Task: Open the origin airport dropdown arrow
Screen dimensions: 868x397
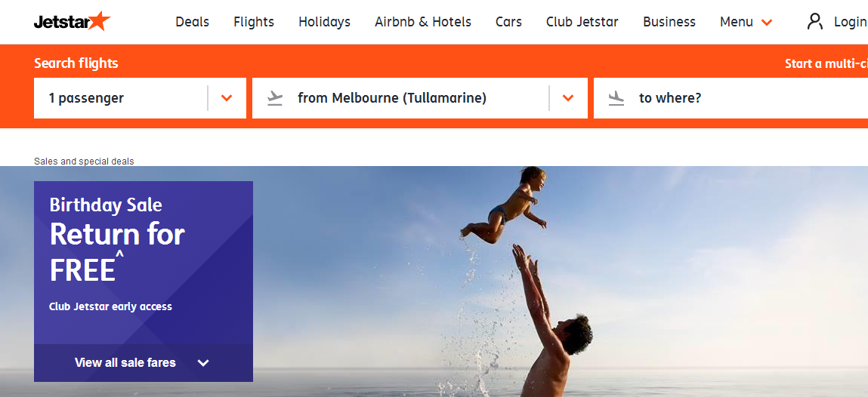Action: pyautogui.click(x=568, y=98)
